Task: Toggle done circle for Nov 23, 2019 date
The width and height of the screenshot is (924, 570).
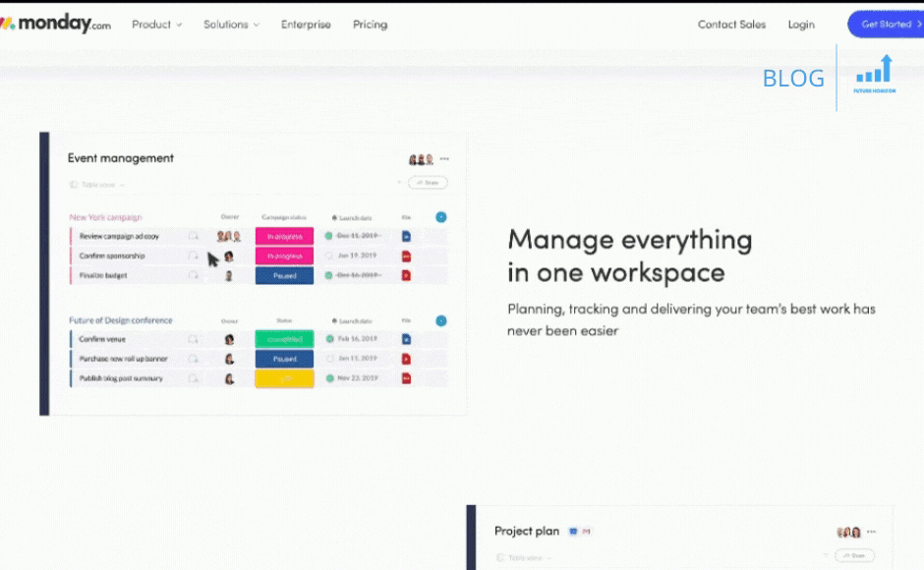Action: (x=330, y=378)
